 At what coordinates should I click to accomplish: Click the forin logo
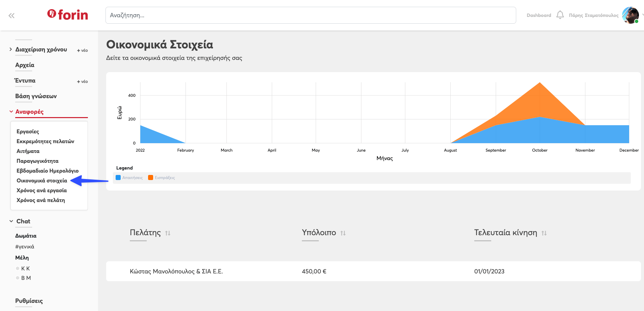pos(68,15)
